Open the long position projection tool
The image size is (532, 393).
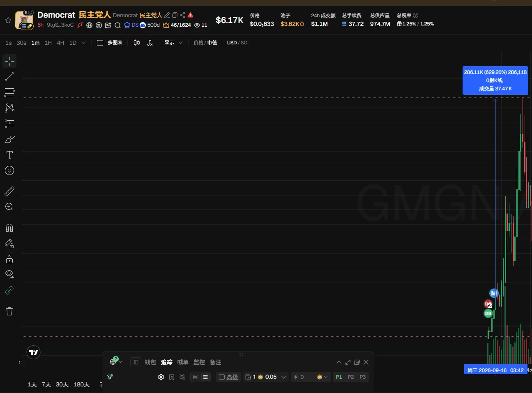9,124
